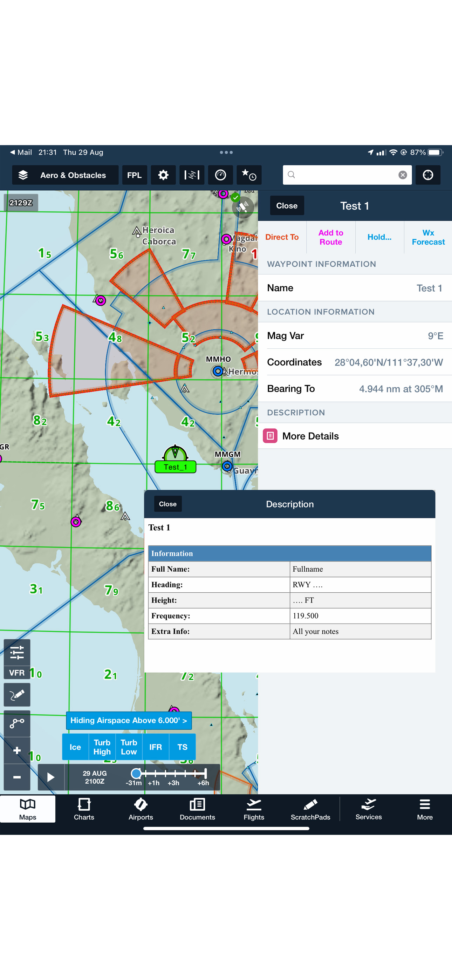This screenshot has height=980, width=452.
Task: Open More Details row
Action: (x=355, y=436)
